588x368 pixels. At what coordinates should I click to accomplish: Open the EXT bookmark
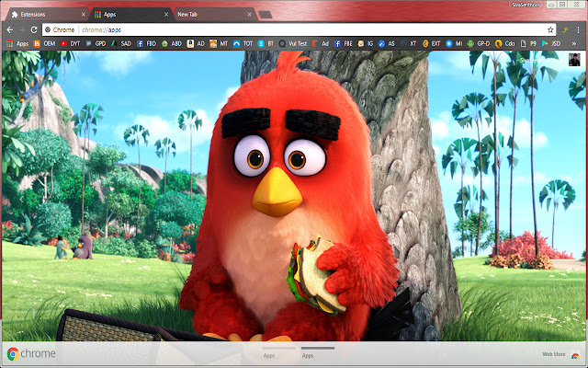[x=432, y=43]
